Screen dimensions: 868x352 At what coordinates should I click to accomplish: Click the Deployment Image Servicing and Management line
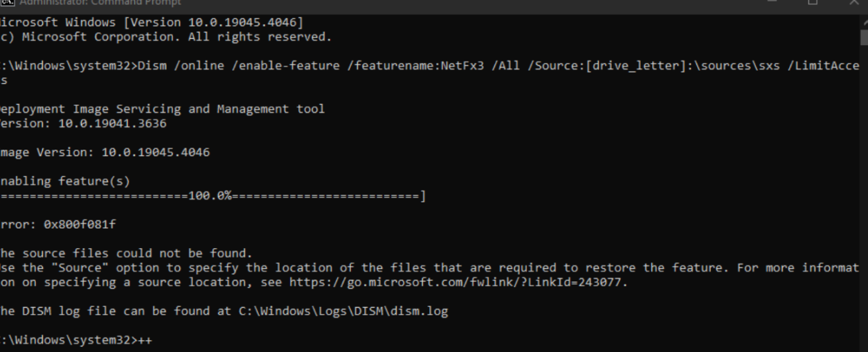pyautogui.click(x=162, y=109)
